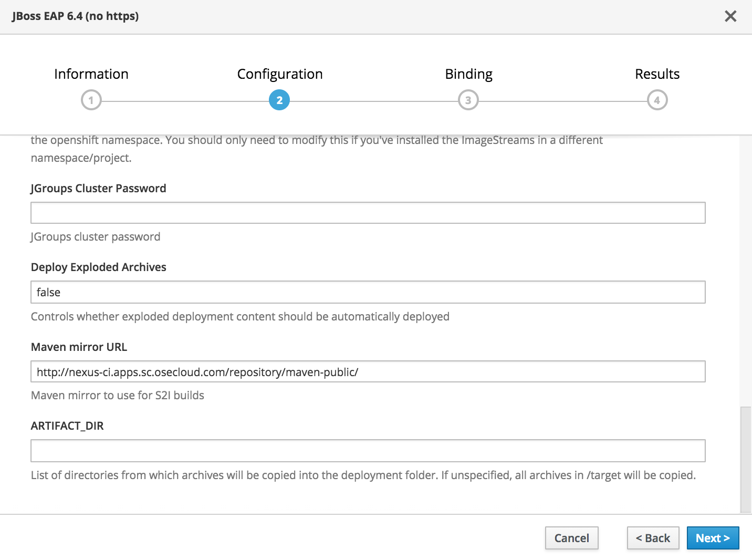The image size is (752, 560).
Task: Close the JBoss EAP 6.4 dialog
Action: click(730, 16)
